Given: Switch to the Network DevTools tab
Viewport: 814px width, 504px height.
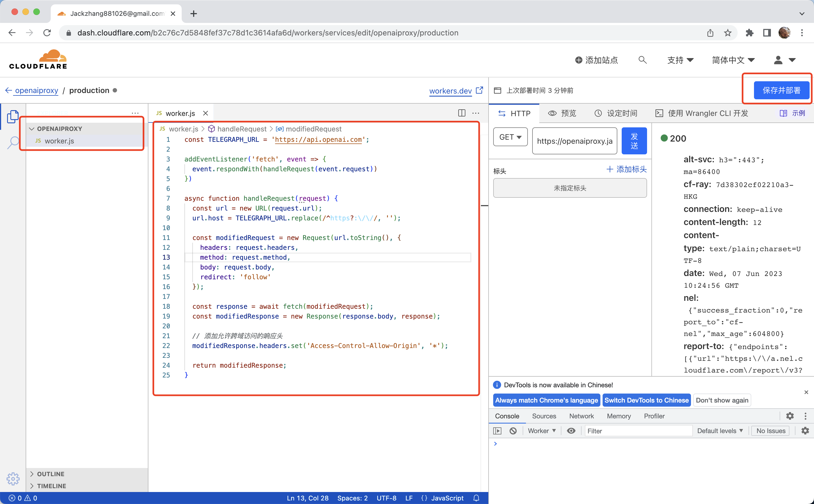Looking at the screenshot, I should coord(581,416).
